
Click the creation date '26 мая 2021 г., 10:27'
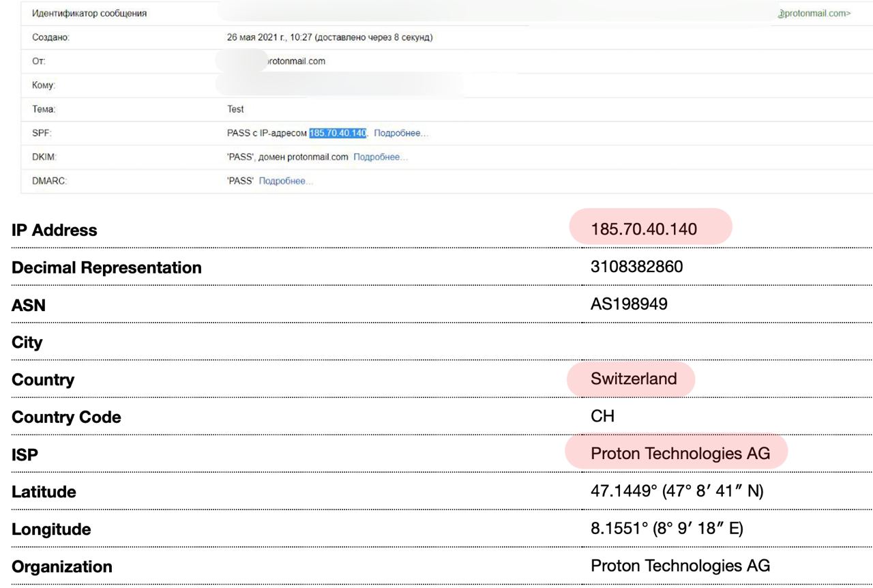269,38
